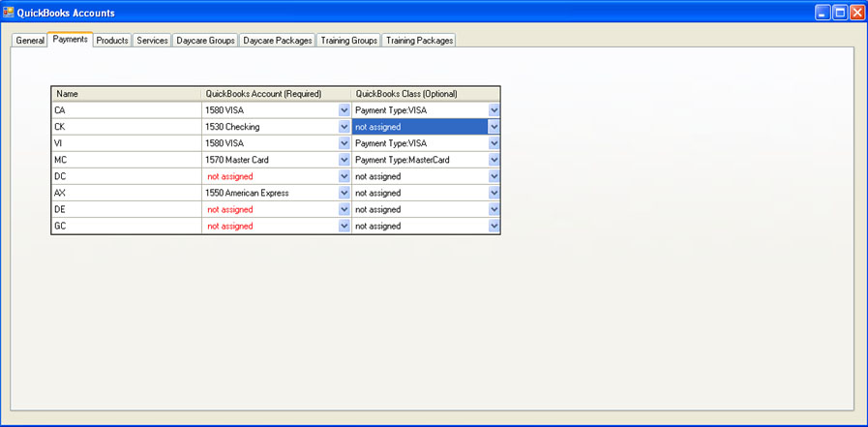This screenshot has height=427, width=868.
Task: Open QuickBooks Class dropdown for MC row
Action: [494, 160]
